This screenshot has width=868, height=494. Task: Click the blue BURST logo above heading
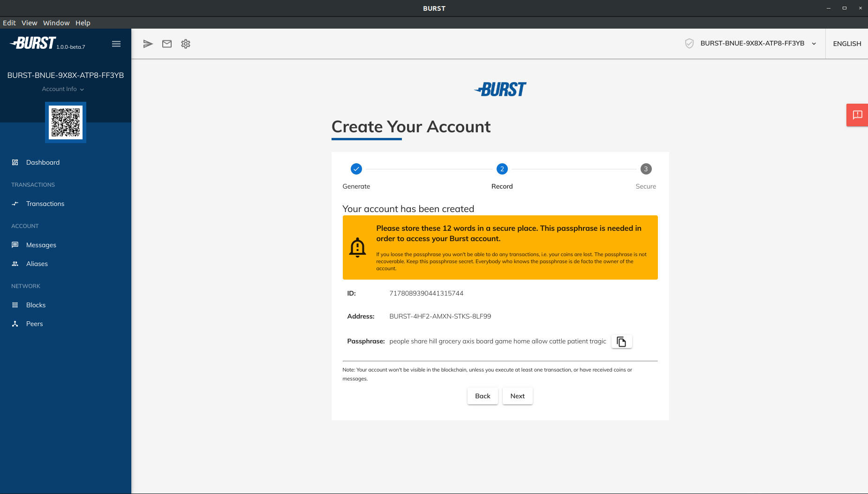[500, 89]
